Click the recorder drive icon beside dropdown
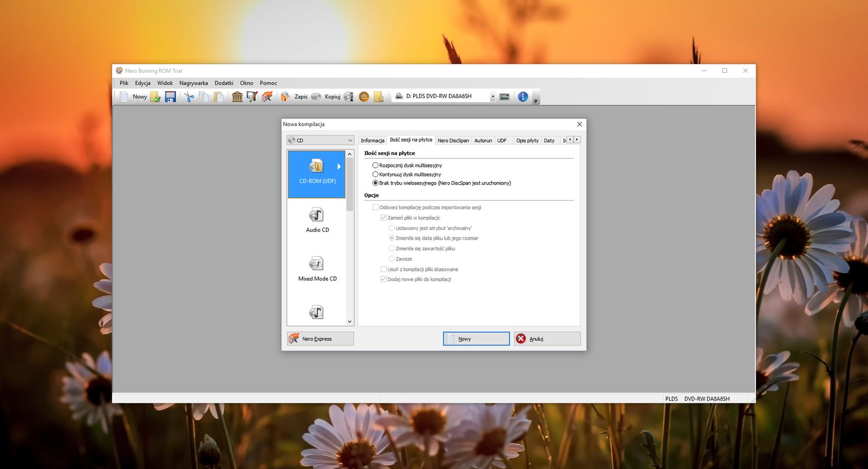Image resolution: width=868 pixels, height=469 pixels. click(504, 96)
